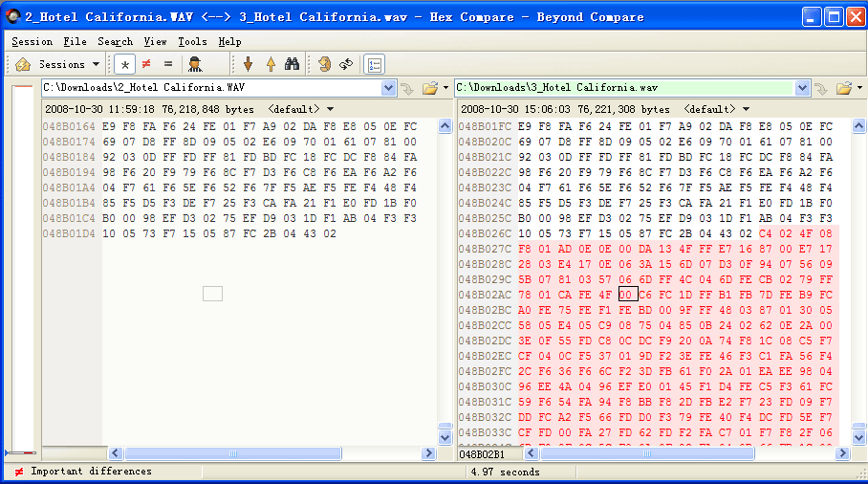
Task: Click the referee Rules icon
Action: tap(195, 64)
